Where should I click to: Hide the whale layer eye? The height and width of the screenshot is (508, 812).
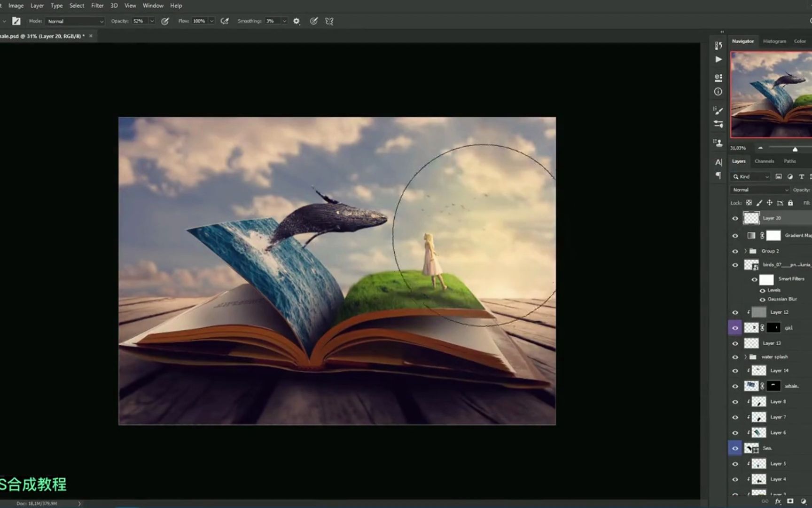pos(735,386)
